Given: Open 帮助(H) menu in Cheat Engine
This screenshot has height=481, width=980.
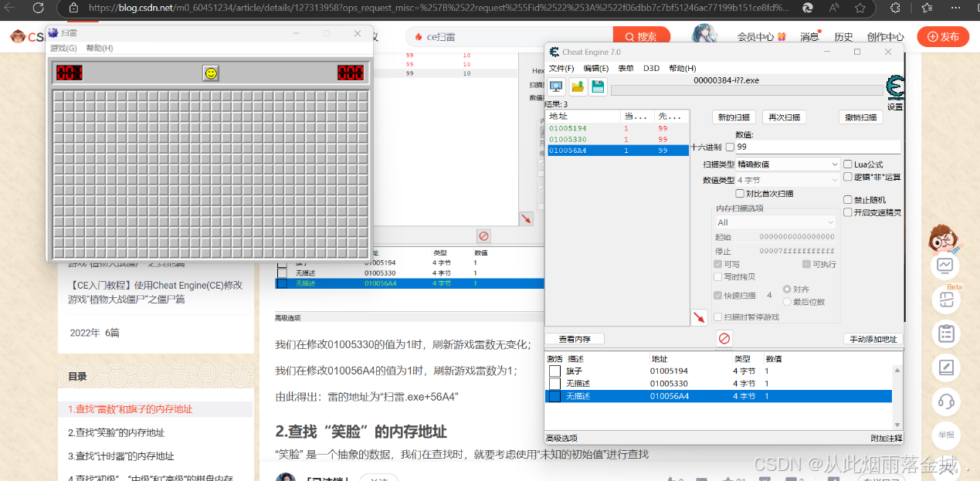Looking at the screenshot, I should pyautogui.click(x=682, y=68).
